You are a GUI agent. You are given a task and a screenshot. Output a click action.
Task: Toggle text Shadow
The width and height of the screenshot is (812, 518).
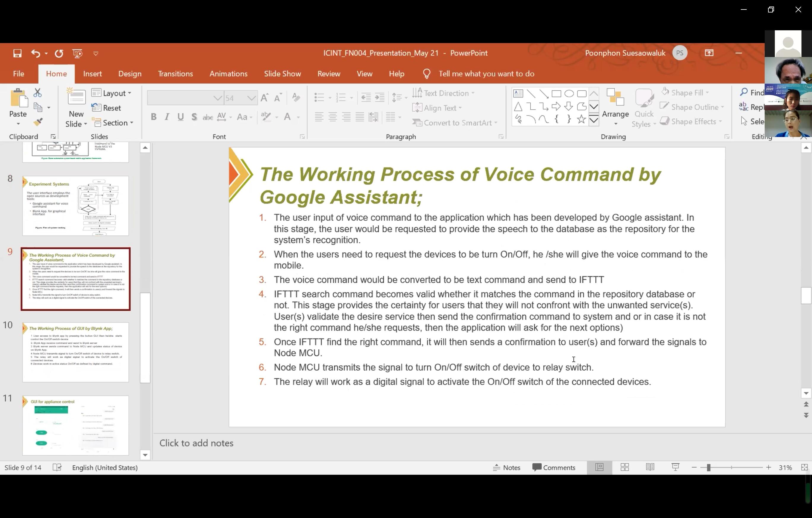pos(194,117)
